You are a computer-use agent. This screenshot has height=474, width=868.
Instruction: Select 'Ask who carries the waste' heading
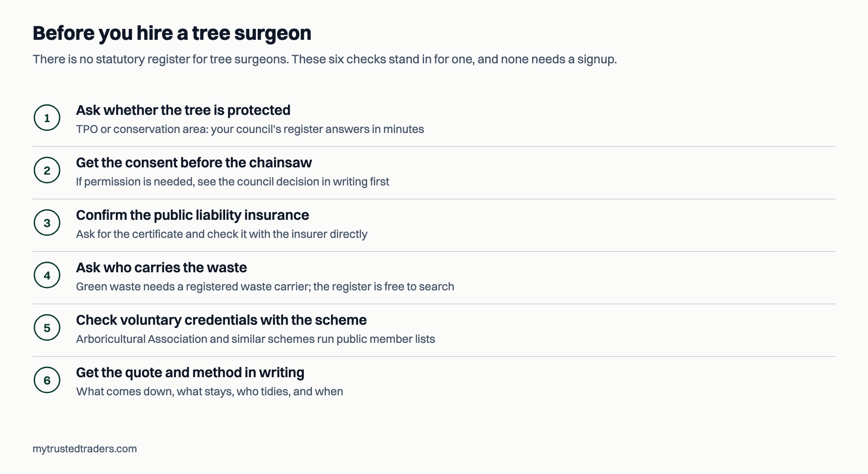(161, 267)
